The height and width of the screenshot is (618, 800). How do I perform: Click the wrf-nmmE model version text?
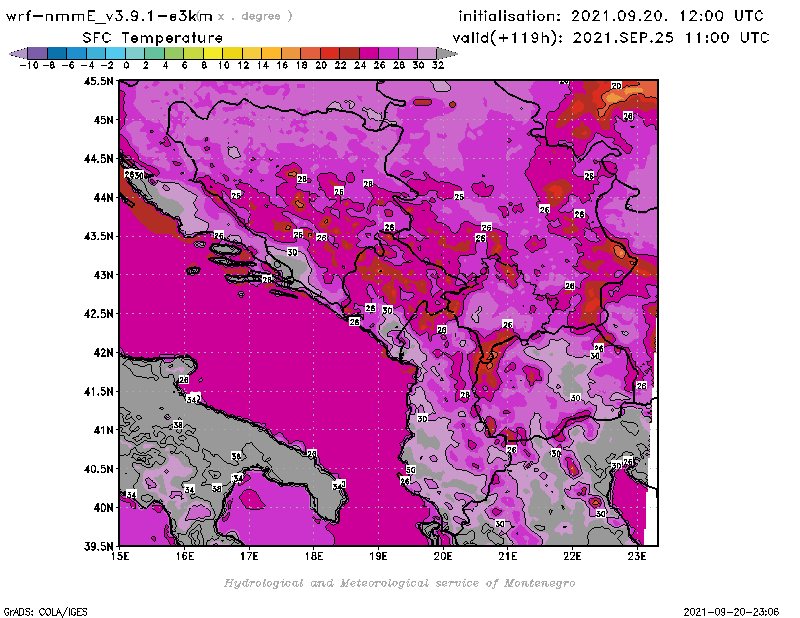coord(110,16)
